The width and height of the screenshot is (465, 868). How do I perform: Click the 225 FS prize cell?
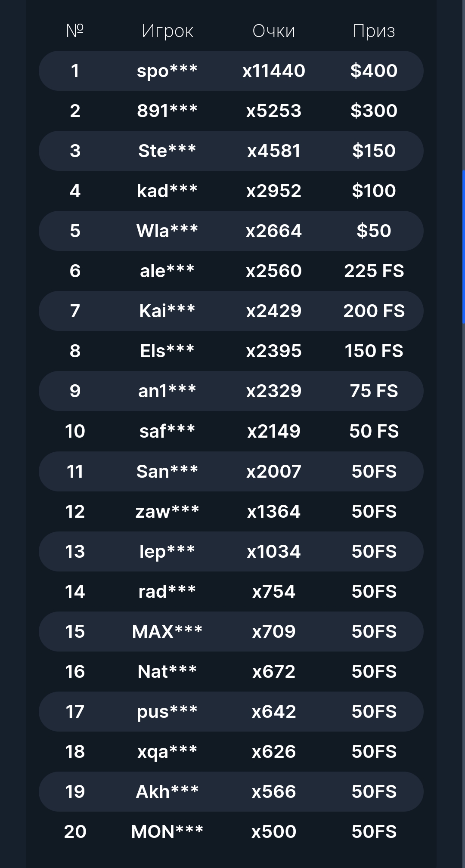pyautogui.click(x=374, y=271)
